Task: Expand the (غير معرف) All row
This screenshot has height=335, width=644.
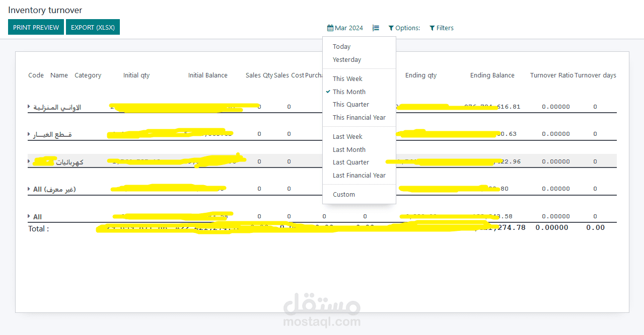Action: coord(28,189)
